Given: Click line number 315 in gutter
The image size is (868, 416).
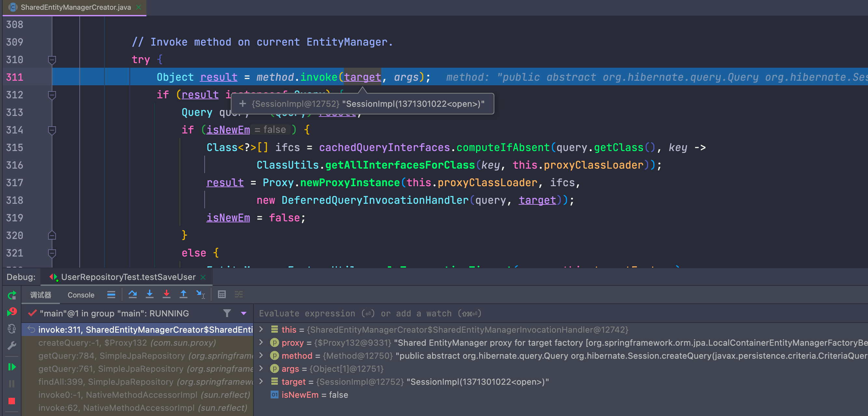Looking at the screenshot, I should click(x=15, y=148).
